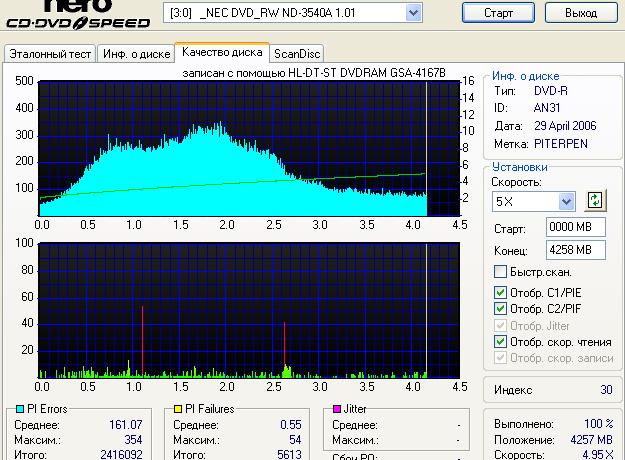This screenshot has width=625, height=460.
Task: Click the yellow PI Failures color swatch
Action: [176, 409]
